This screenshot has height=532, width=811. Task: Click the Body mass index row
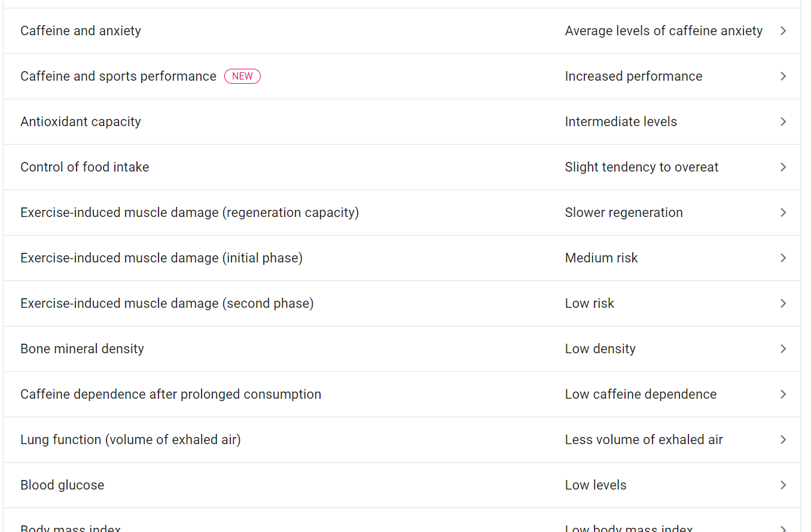(71, 527)
